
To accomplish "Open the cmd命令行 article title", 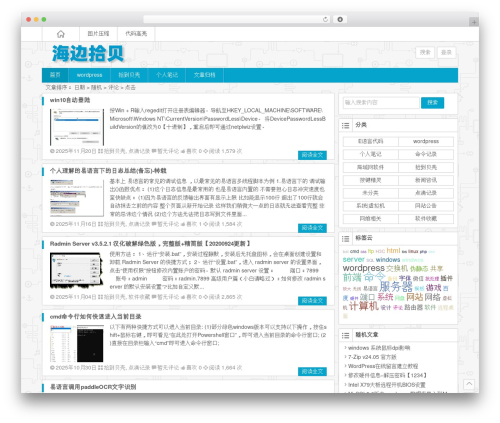I will (96, 317).
